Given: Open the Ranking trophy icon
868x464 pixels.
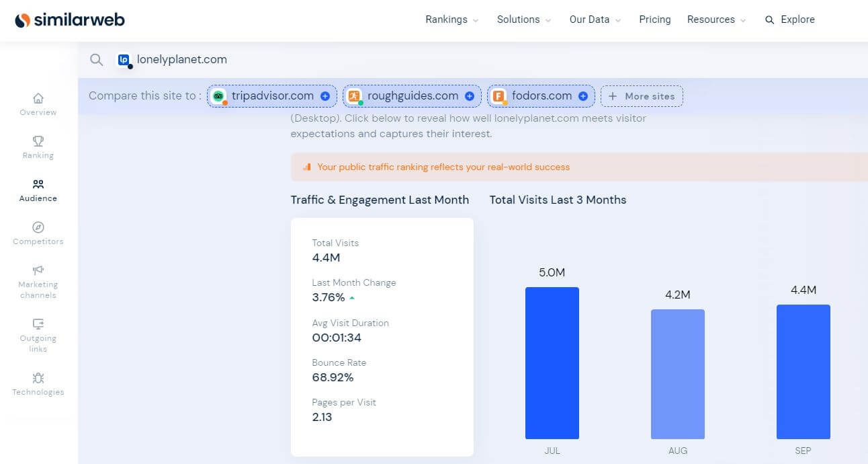Looking at the screenshot, I should [38, 141].
